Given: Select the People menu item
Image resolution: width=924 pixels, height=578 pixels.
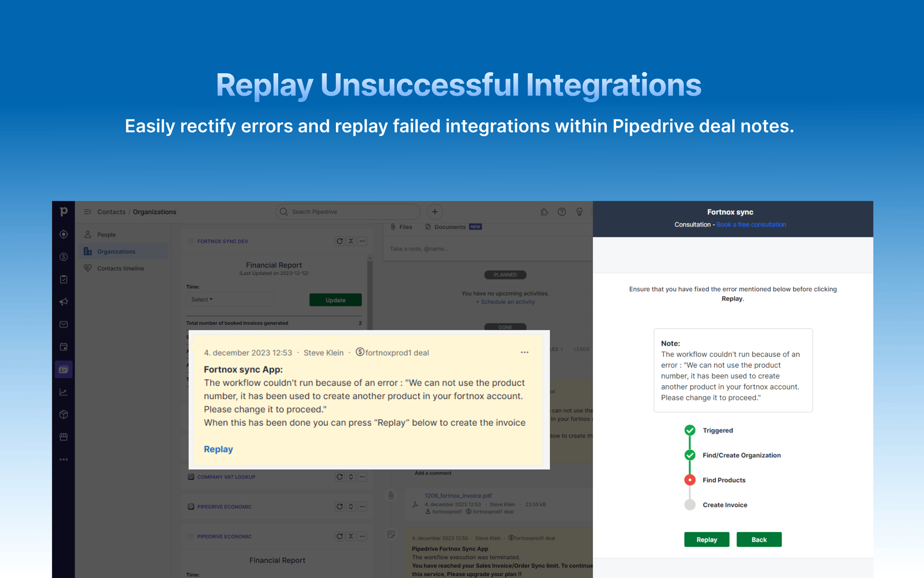Looking at the screenshot, I should [x=106, y=235].
